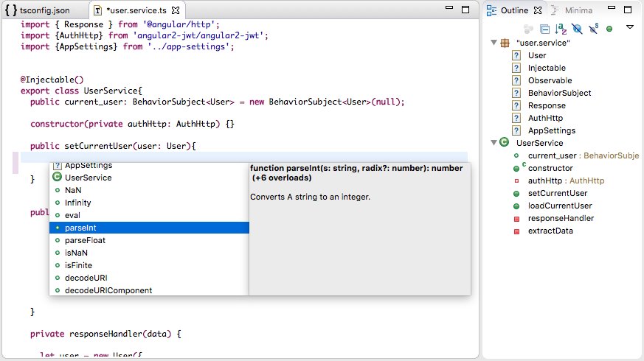This screenshot has height=361, width=644.
Task: Select responseHandler method in Outline
Action: [x=561, y=218]
